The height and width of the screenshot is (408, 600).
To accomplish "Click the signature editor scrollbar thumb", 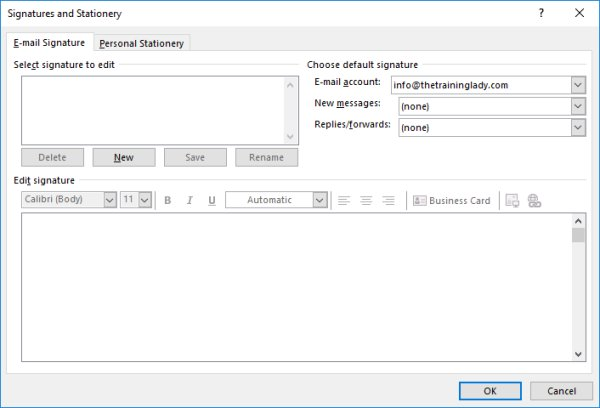I will point(579,235).
